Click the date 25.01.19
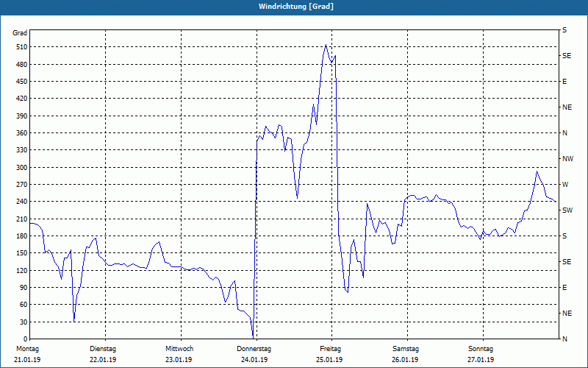The height and width of the screenshot is (368, 588). tap(329, 360)
